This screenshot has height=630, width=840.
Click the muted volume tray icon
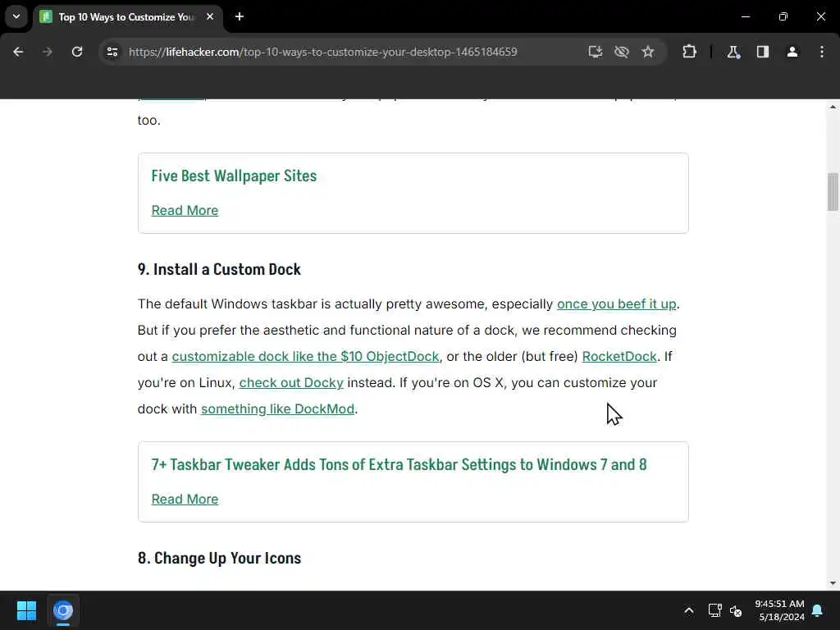click(736, 610)
